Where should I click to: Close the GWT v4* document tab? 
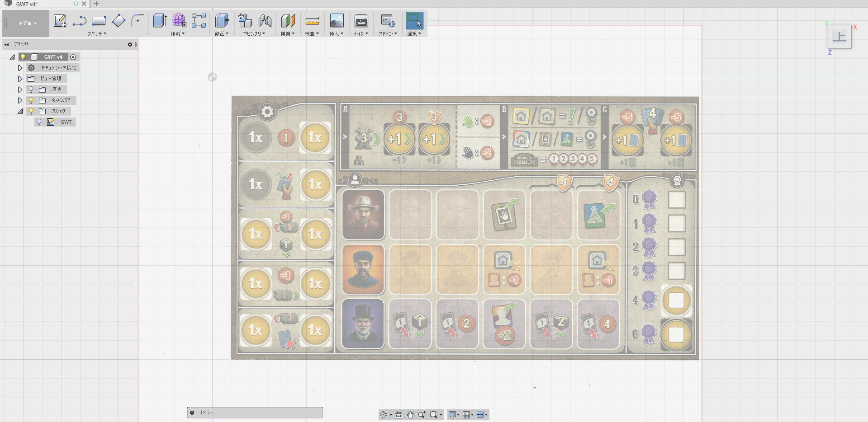click(x=84, y=4)
